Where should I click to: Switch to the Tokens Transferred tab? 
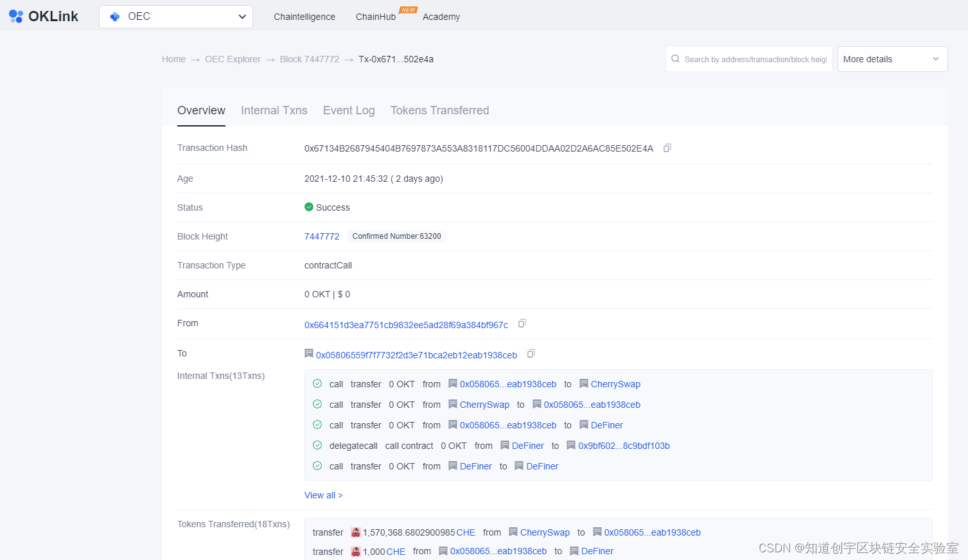[440, 110]
